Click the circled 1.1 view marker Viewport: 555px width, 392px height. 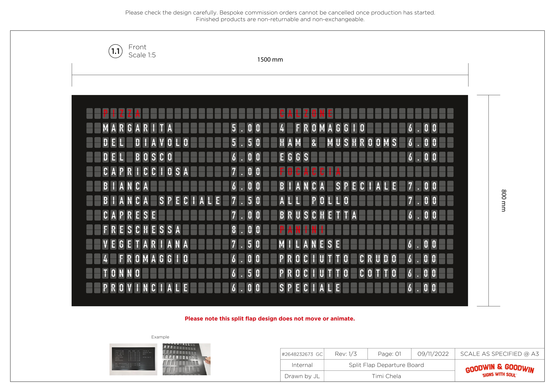click(x=116, y=51)
